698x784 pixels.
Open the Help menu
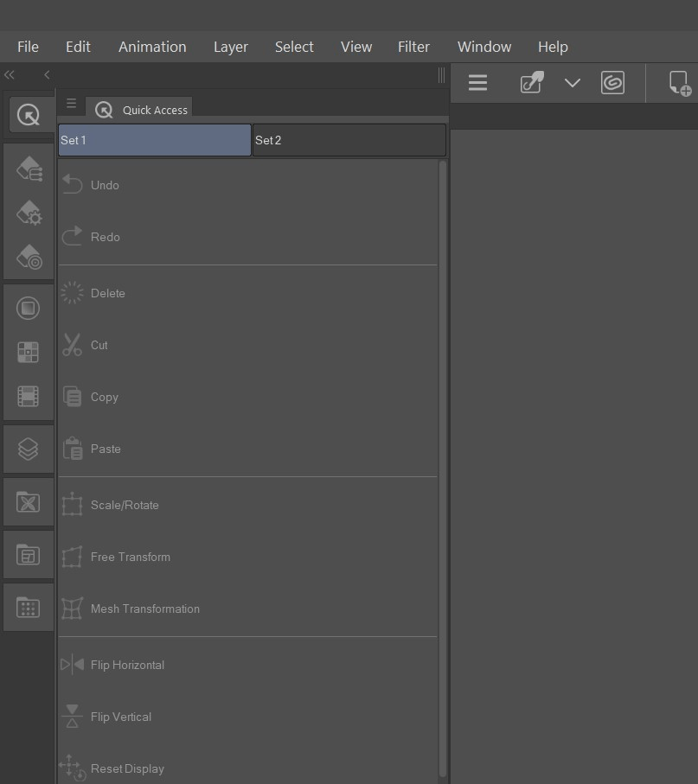pos(553,47)
